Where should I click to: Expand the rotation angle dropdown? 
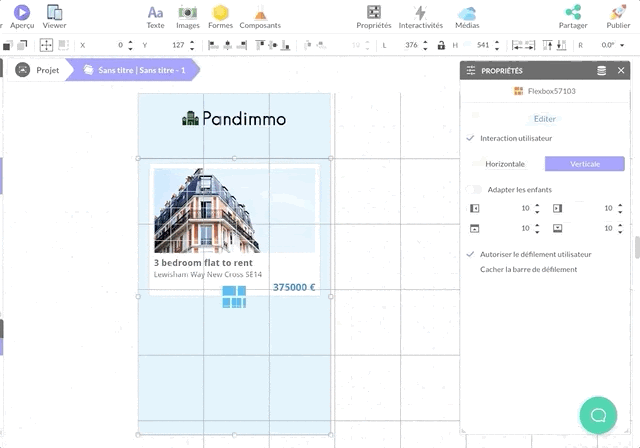pyautogui.click(x=622, y=45)
